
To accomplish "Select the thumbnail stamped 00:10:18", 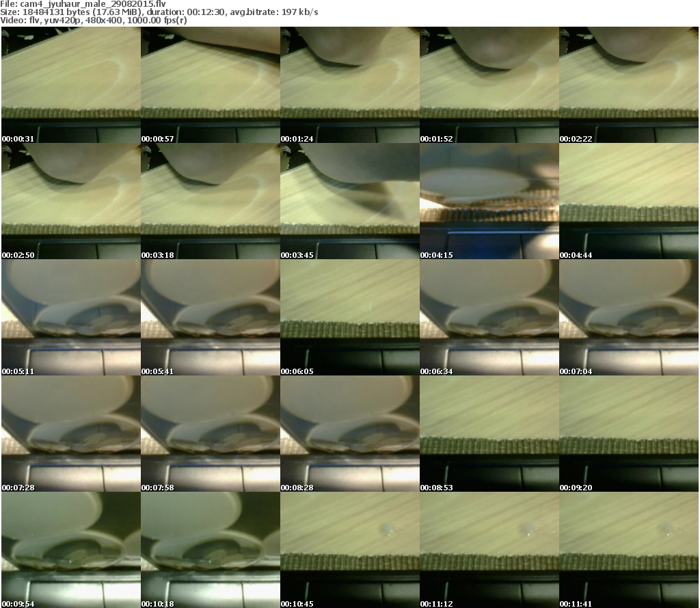I will pos(211,550).
